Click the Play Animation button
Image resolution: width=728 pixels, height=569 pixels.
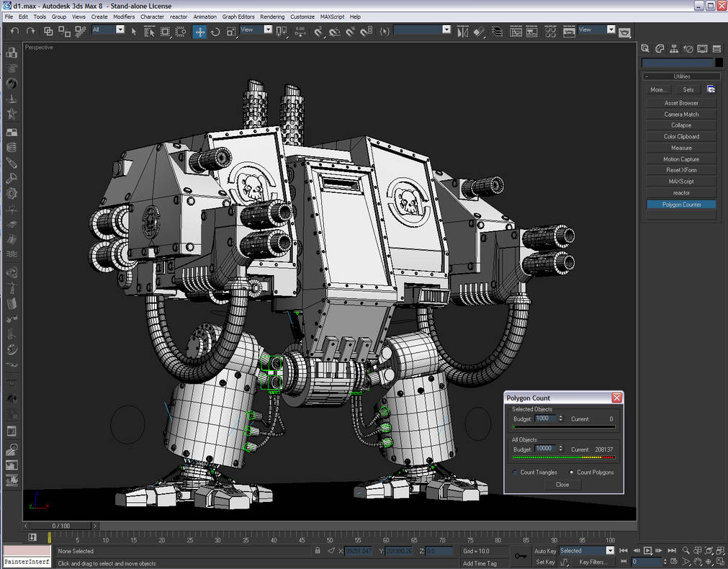[647, 550]
